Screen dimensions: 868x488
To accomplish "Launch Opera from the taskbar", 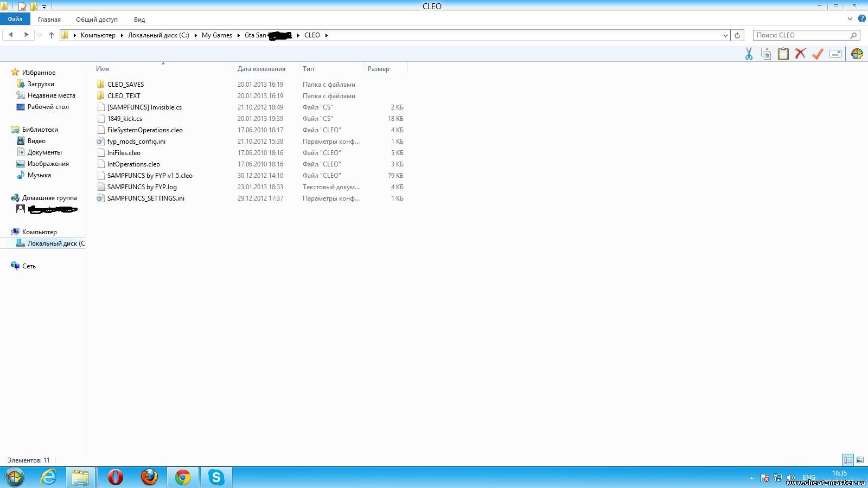I will [115, 477].
